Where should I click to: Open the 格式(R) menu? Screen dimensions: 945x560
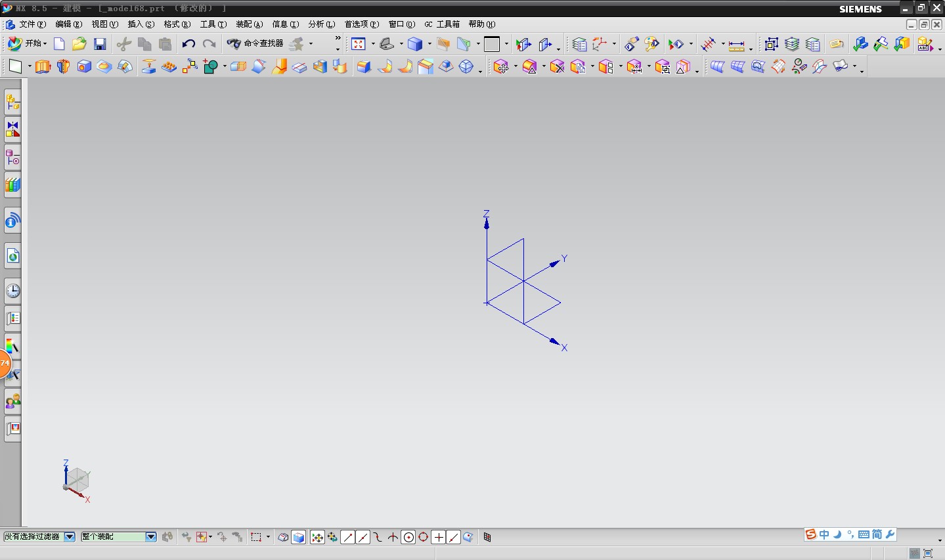pos(177,24)
